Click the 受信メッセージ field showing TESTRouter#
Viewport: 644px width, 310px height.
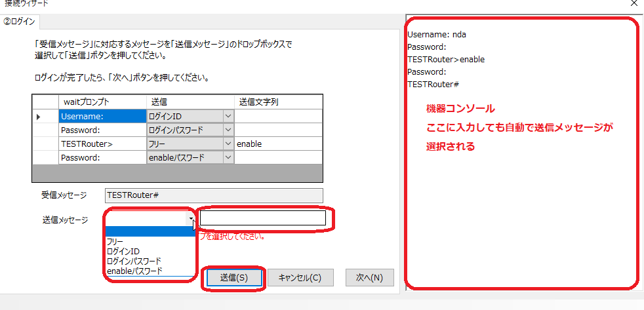pos(214,195)
